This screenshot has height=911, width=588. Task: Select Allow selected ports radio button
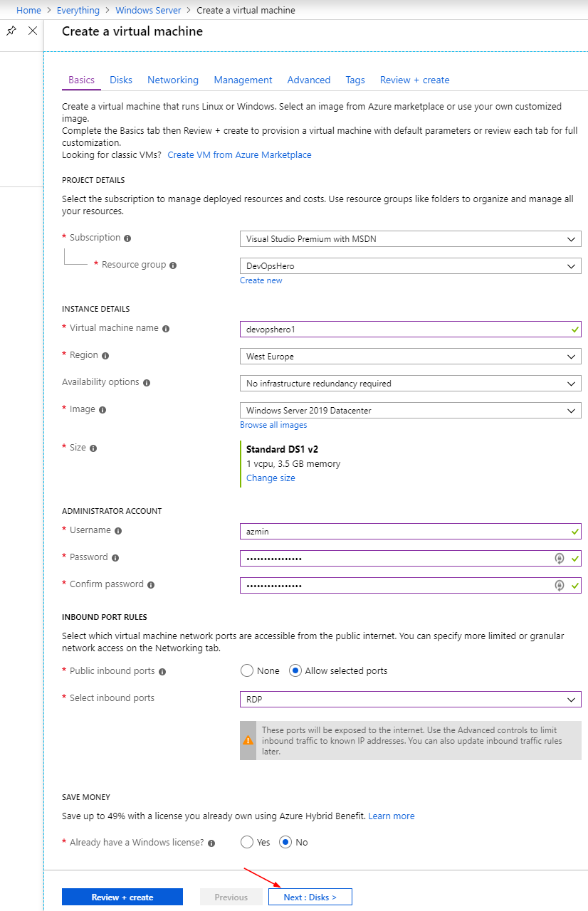point(295,670)
